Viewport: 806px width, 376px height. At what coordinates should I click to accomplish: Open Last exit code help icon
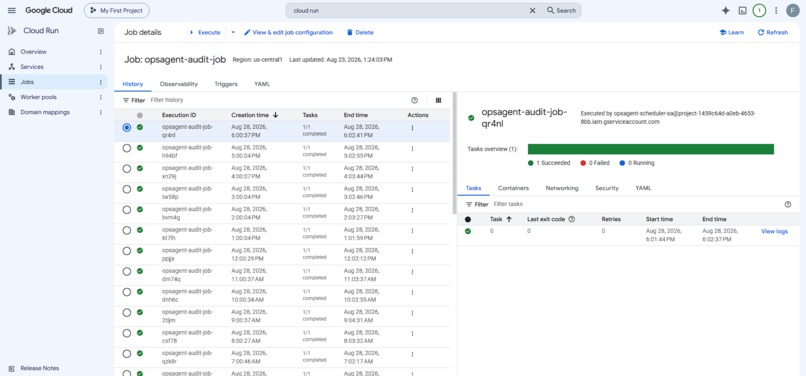click(572, 219)
